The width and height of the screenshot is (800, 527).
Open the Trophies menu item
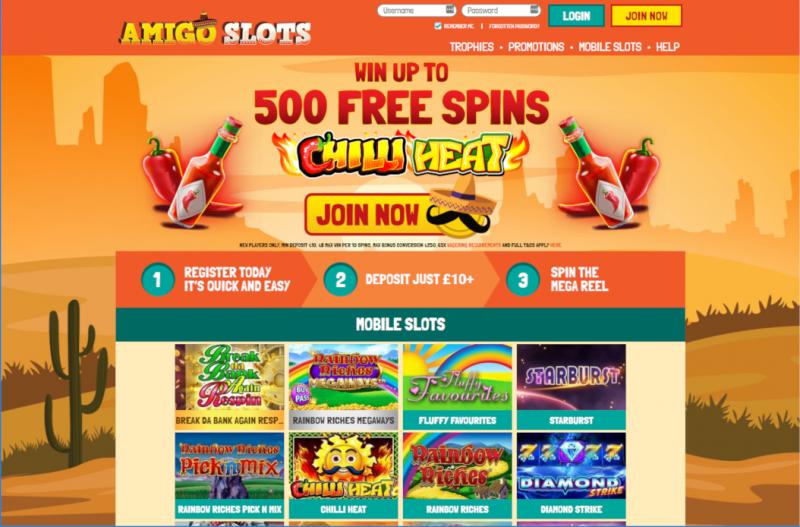point(471,47)
